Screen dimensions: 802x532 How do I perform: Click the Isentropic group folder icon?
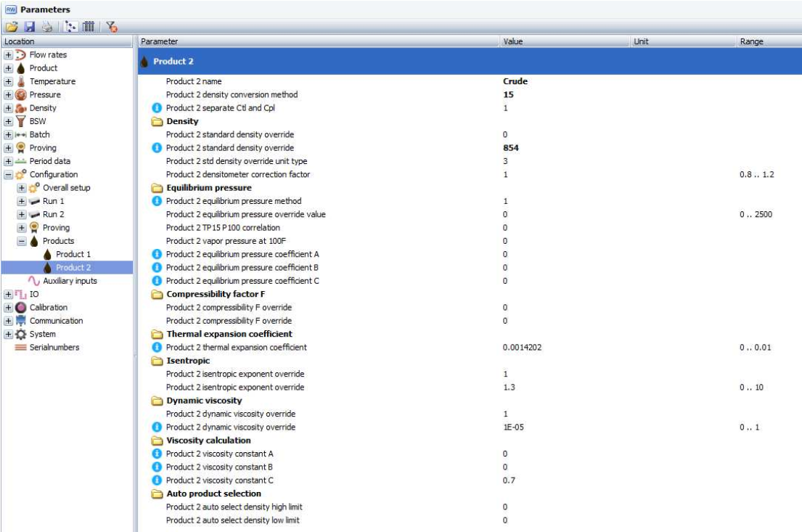coord(157,361)
